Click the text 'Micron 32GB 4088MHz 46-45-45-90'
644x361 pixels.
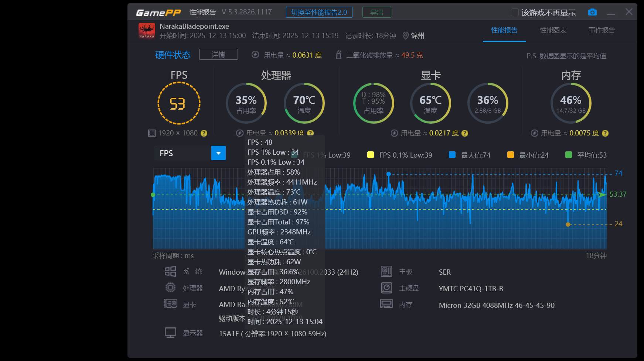pos(497,305)
